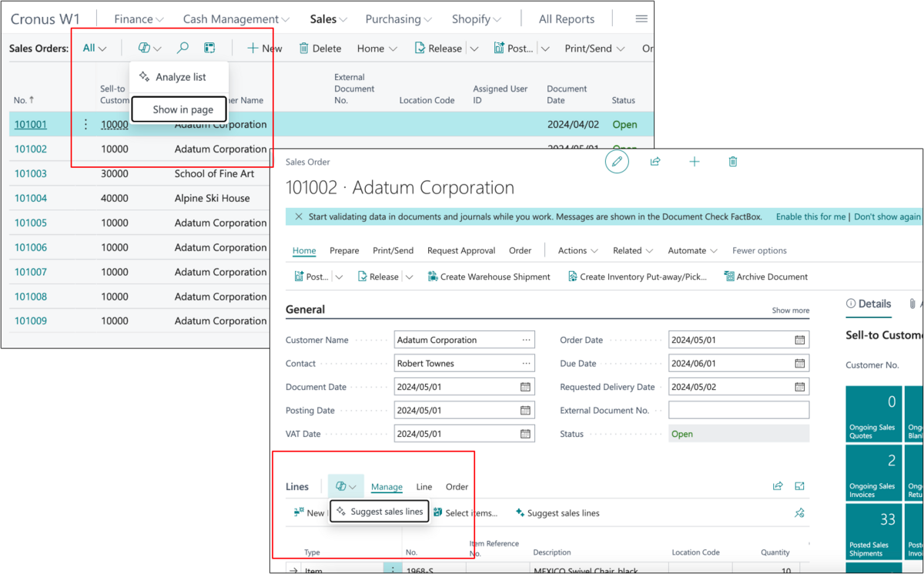Click the ellipsis lookup in Contact field

coord(526,364)
